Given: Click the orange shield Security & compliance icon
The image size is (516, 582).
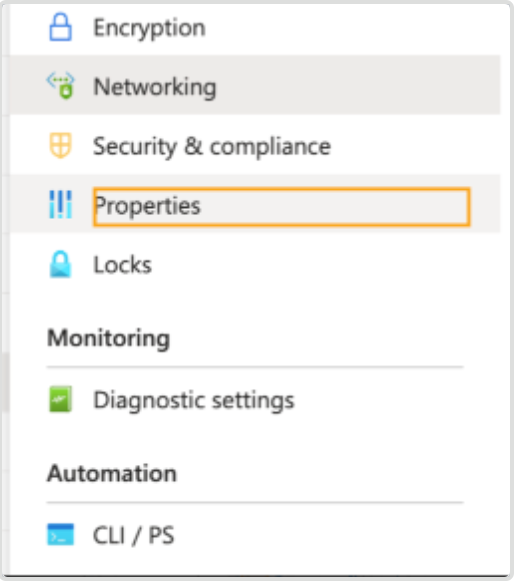Looking at the screenshot, I should (60, 146).
